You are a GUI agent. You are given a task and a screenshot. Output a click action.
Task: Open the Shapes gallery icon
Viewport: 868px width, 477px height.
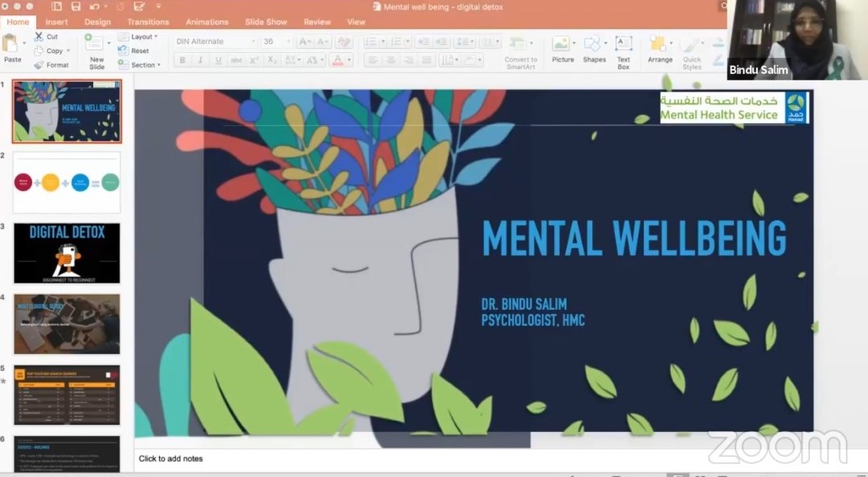click(594, 45)
